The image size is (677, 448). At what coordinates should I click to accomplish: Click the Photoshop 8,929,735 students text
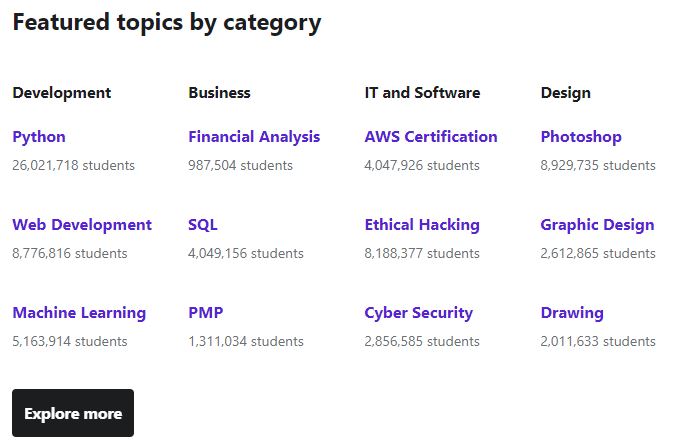click(x=598, y=165)
